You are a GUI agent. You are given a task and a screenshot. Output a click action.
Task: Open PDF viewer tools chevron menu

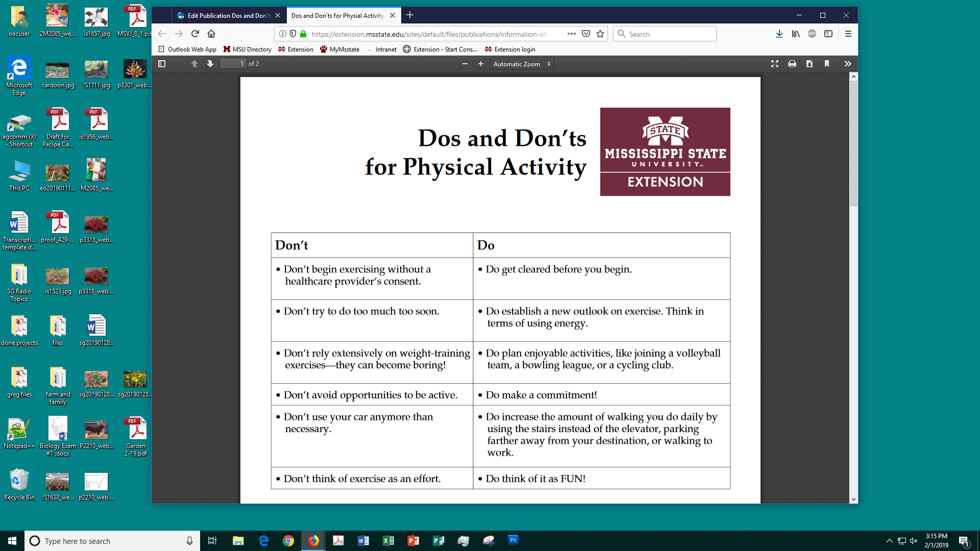tap(848, 64)
